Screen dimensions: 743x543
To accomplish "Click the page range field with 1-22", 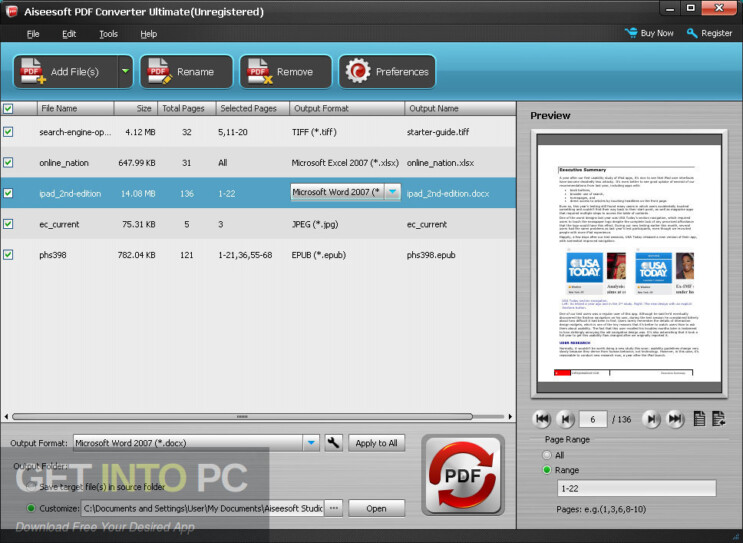I will 636,488.
